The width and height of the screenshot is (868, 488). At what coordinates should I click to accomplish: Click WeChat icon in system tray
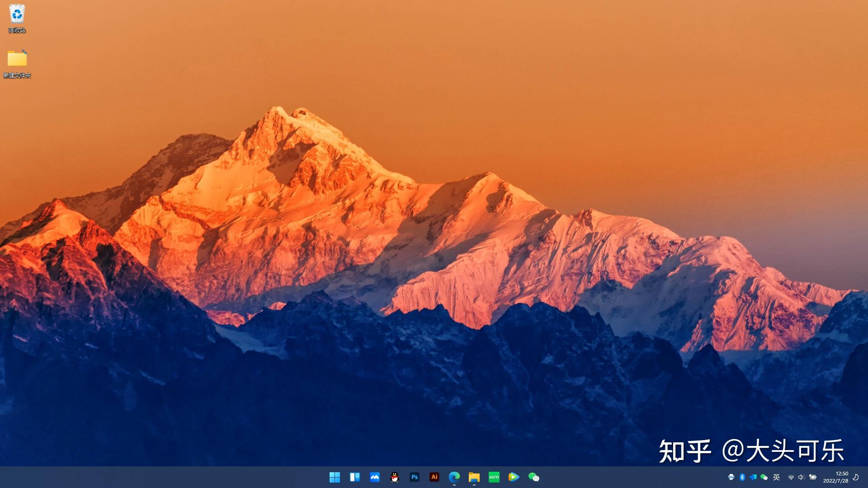[764, 477]
